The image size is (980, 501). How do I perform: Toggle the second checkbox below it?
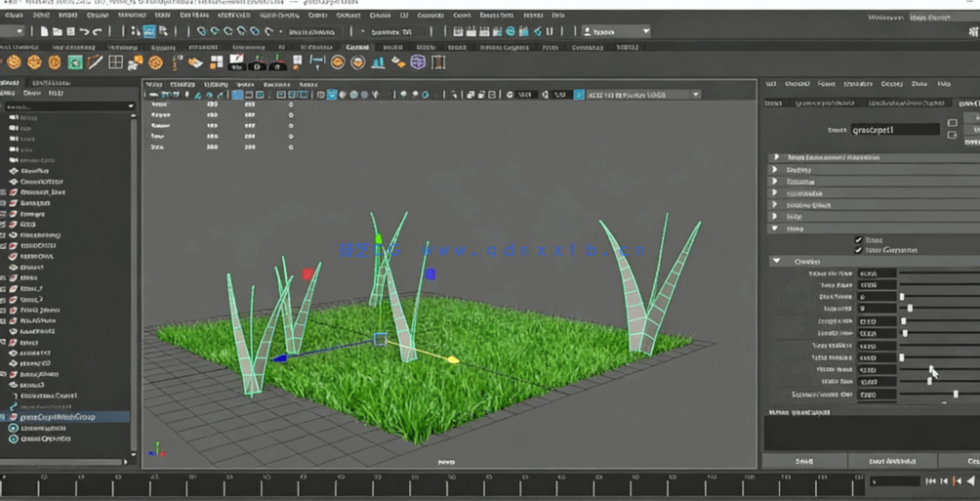tap(859, 250)
